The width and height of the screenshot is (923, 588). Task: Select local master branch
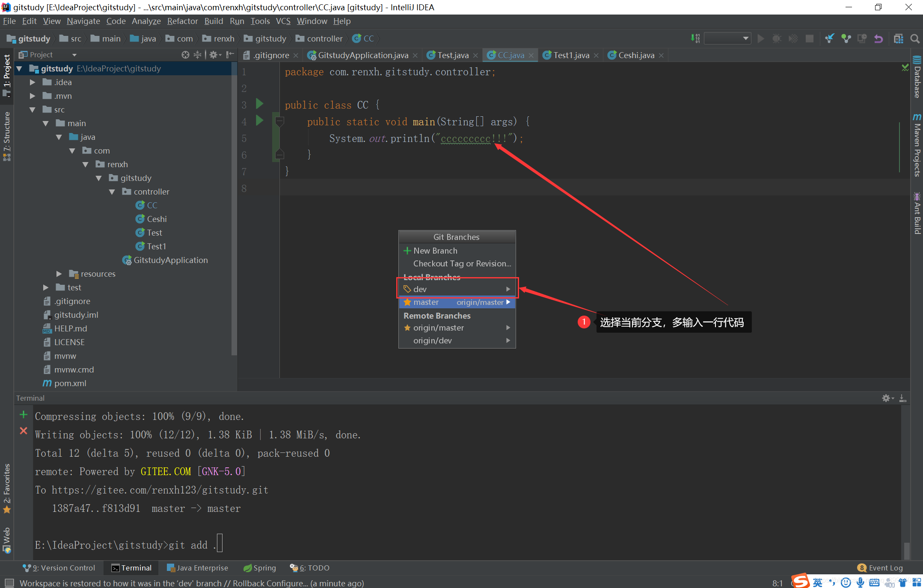tap(457, 302)
